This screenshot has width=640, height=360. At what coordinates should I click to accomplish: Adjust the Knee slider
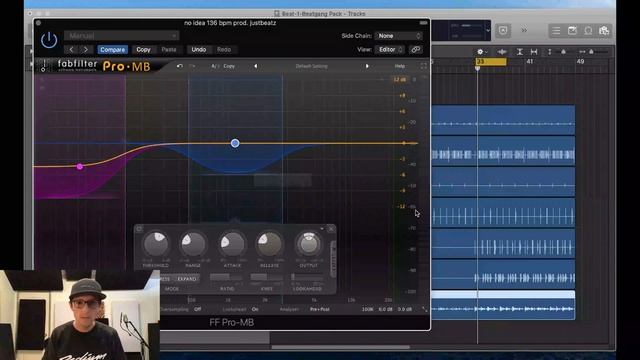tap(266, 277)
